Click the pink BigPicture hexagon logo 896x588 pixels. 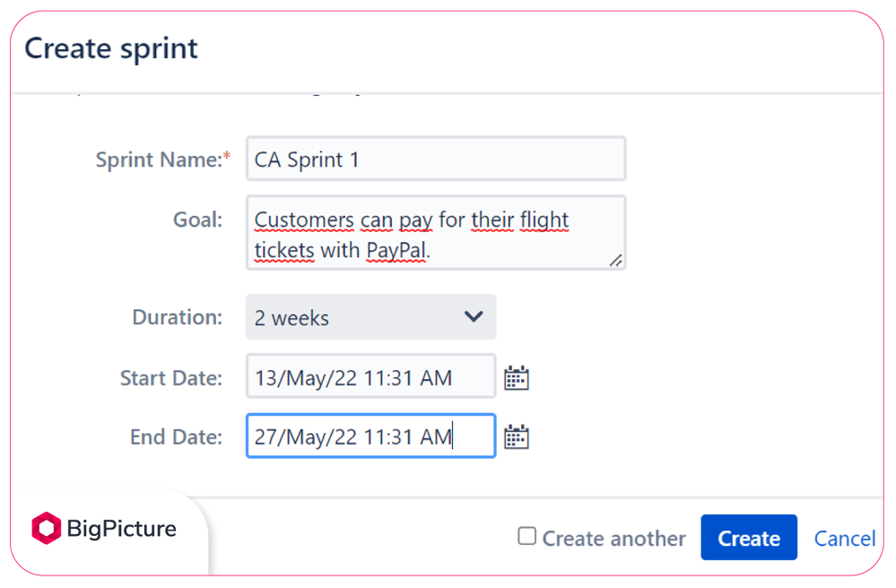click(45, 529)
